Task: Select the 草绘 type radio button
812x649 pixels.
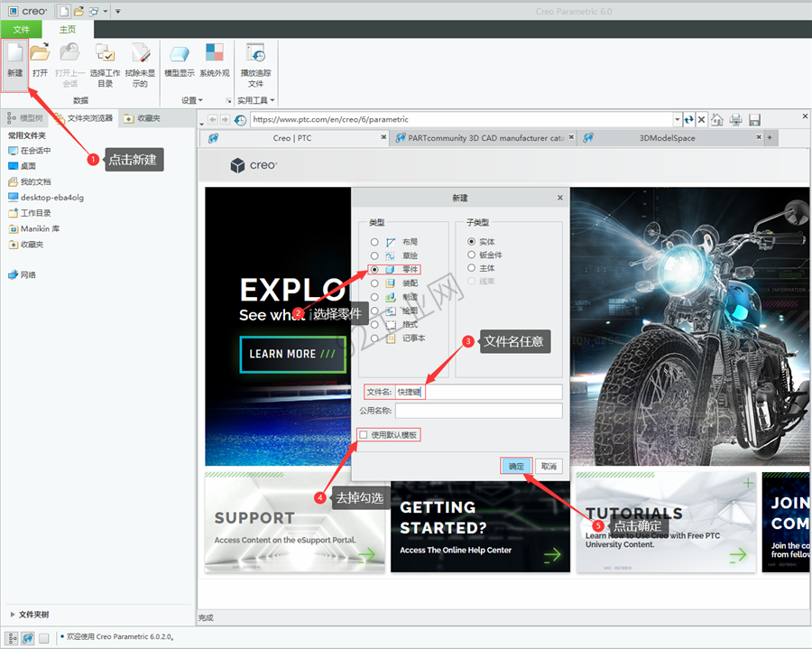Action: (374, 255)
